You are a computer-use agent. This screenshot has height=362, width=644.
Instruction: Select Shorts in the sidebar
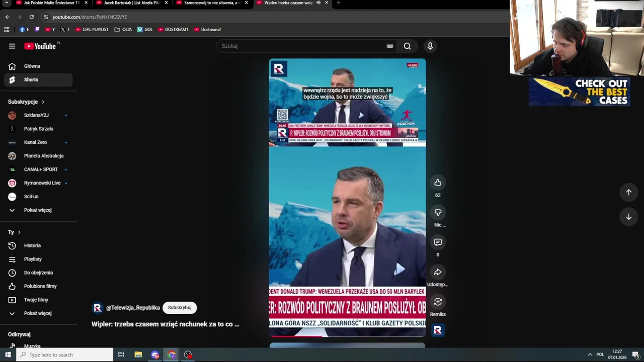[x=38, y=80]
